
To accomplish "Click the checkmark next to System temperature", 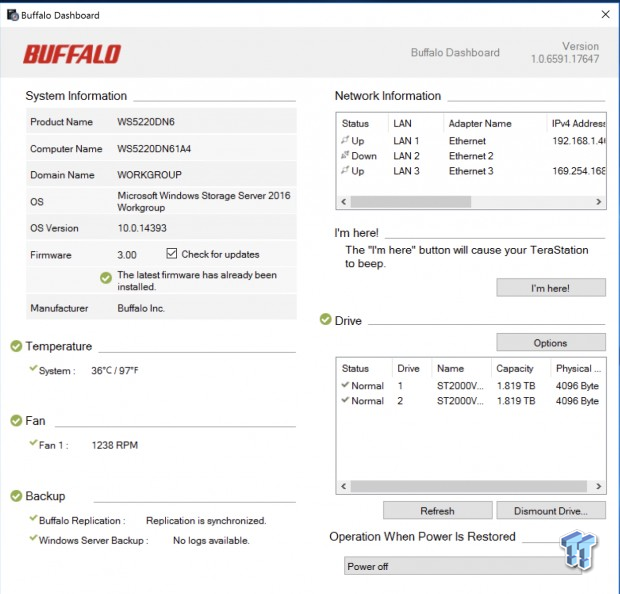I will pyautogui.click(x=34, y=368).
